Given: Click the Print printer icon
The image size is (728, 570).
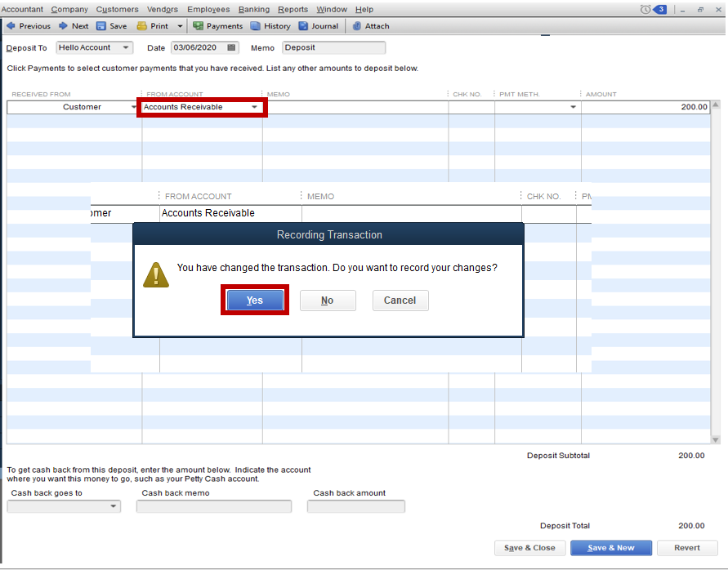Looking at the screenshot, I should pyautogui.click(x=141, y=26).
